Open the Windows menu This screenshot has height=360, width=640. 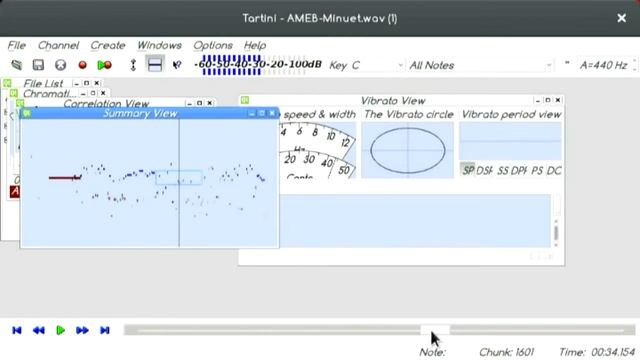tap(159, 45)
